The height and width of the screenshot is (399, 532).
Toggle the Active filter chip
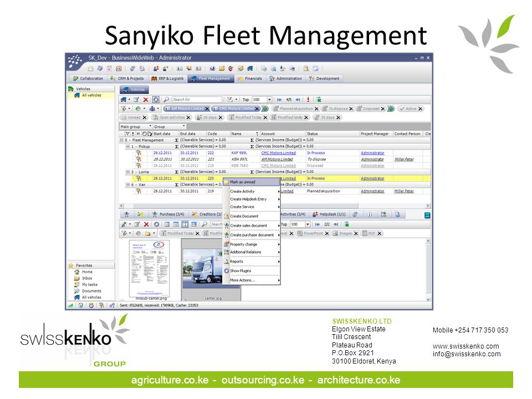[411, 109]
